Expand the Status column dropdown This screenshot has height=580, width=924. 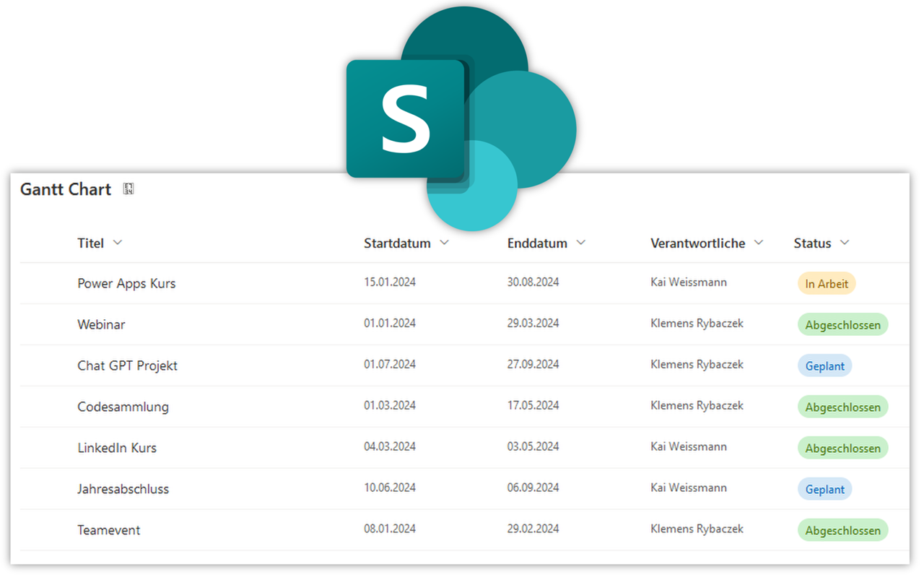point(845,243)
